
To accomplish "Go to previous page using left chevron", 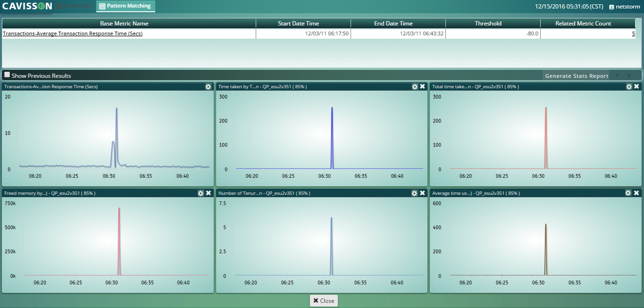I will pyautogui.click(x=617, y=75).
